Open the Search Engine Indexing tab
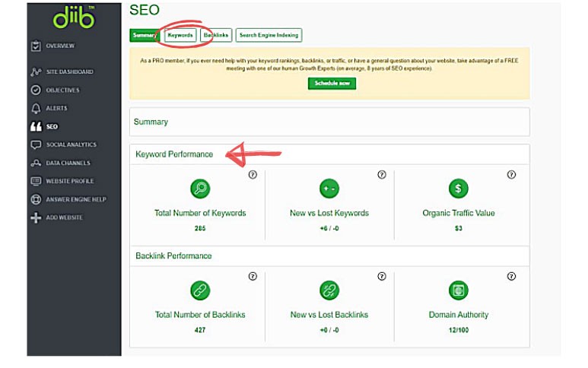 point(269,35)
